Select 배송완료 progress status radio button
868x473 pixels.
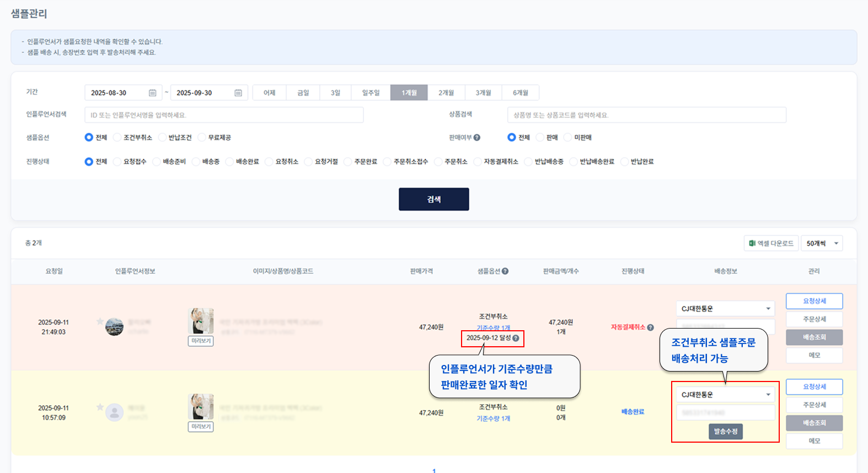click(229, 162)
